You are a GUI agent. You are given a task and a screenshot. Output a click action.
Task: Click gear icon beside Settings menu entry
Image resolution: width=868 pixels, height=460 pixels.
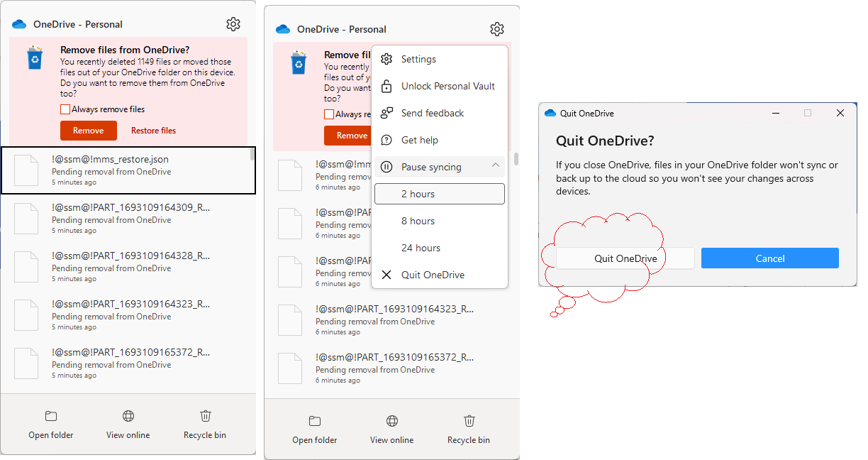[386, 59]
